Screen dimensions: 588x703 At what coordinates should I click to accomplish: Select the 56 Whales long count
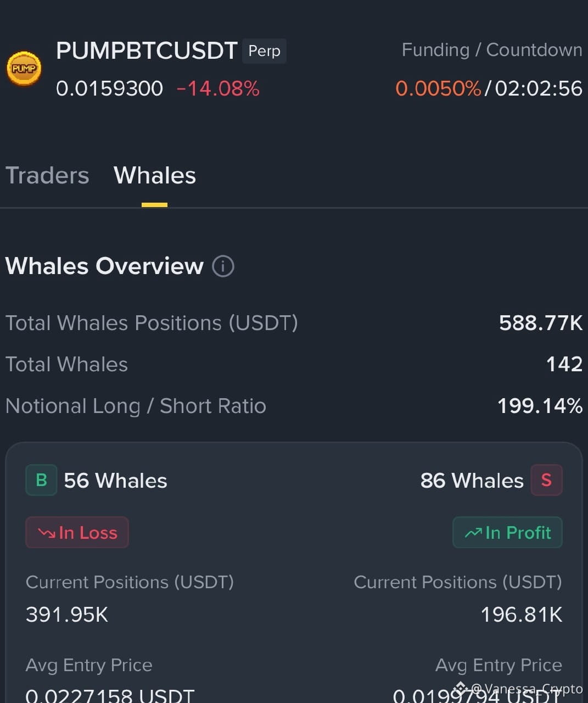[x=115, y=481]
